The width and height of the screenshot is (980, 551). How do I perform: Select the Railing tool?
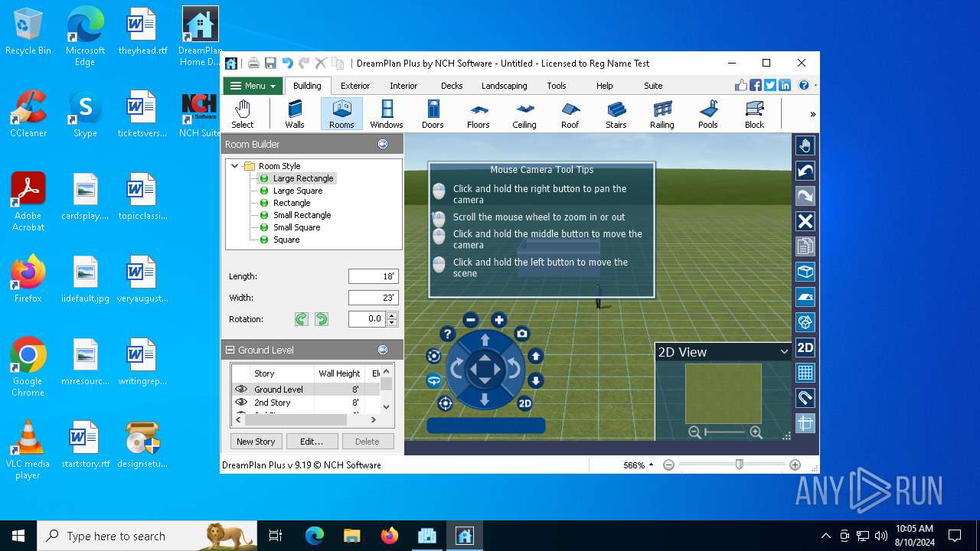[x=662, y=113]
